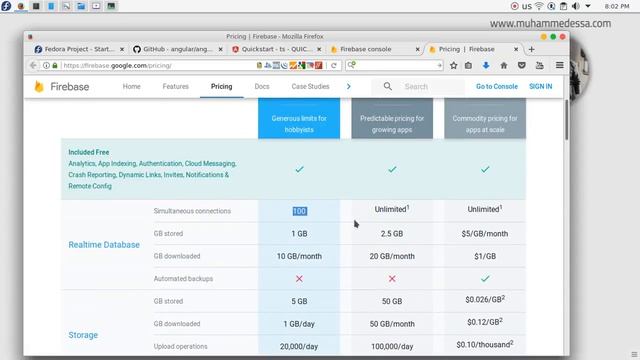Click the Fedora logo in the top panel
This screenshot has width=640, height=360.
(x=6, y=6)
